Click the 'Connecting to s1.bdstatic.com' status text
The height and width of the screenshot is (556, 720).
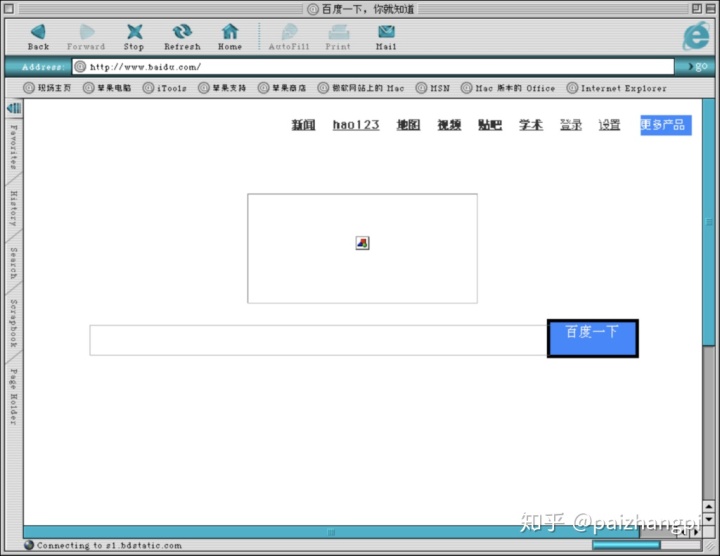click(109, 545)
